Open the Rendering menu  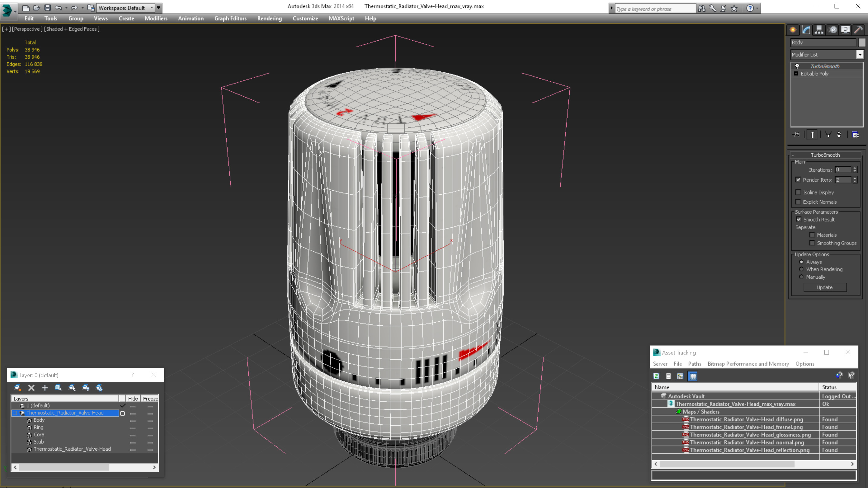click(x=269, y=18)
